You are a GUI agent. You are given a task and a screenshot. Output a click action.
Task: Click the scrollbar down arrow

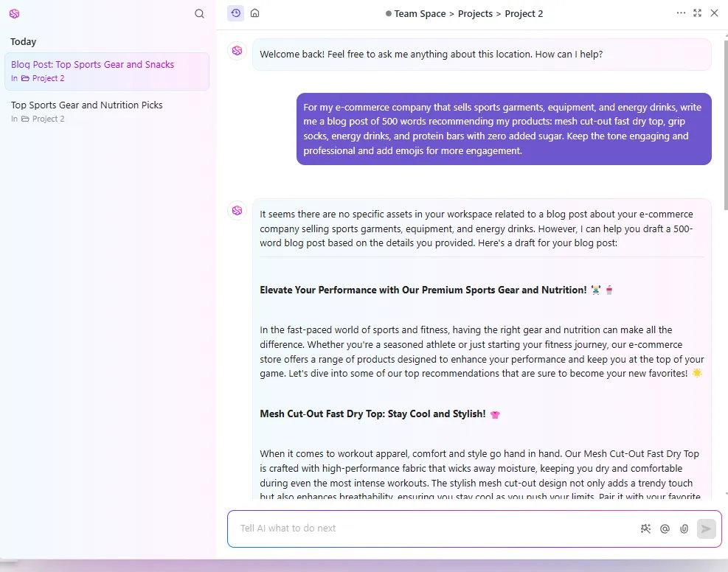click(x=726, y=494)
